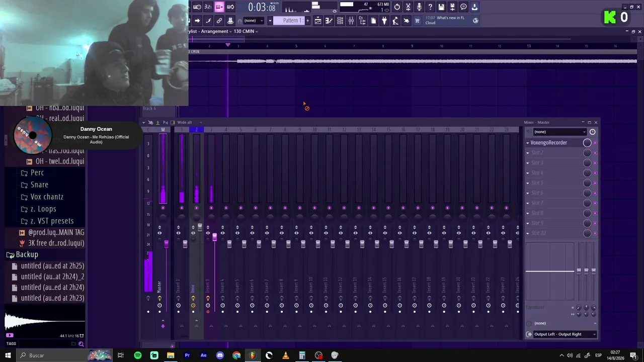644x362 pixels.
Task: Click the Master track volume fader
Action: click(x=166, y=244)
